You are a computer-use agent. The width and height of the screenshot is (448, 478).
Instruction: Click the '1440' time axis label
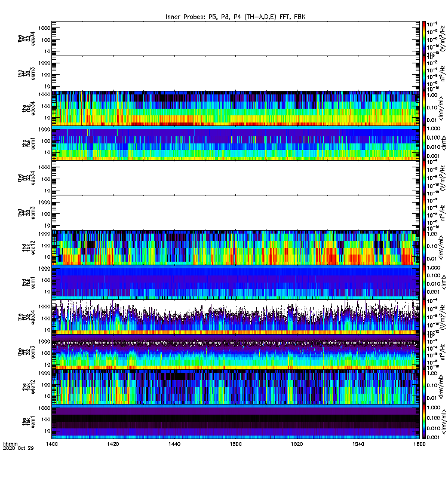[174, 444]
